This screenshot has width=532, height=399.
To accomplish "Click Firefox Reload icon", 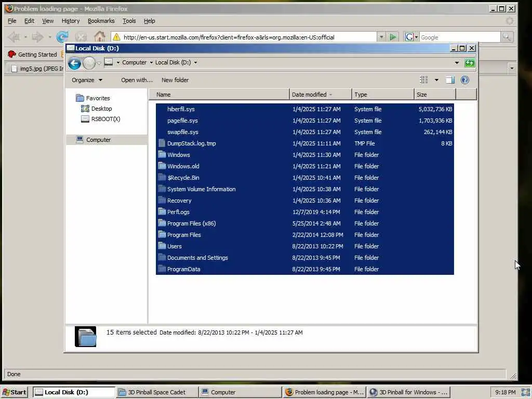I will (x=62, y=37).
